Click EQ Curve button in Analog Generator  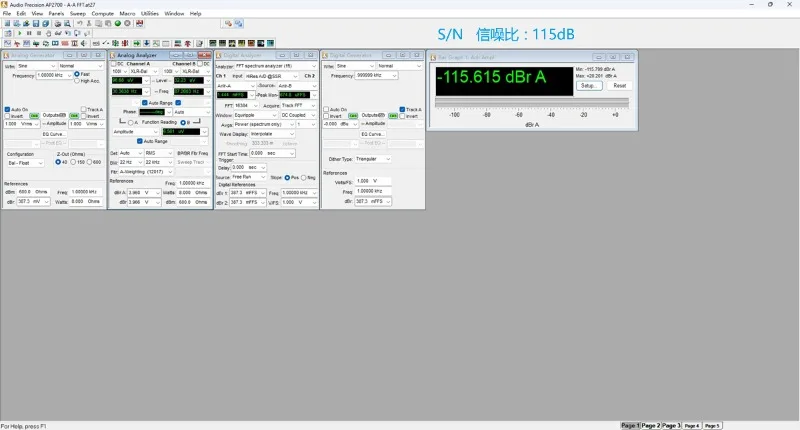tap(54, 134)
